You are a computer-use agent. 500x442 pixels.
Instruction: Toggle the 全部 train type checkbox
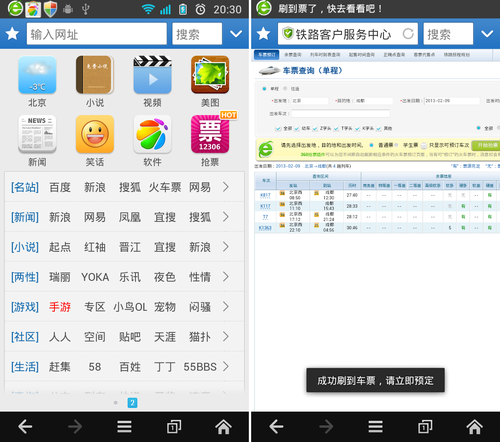pos(278,128)
